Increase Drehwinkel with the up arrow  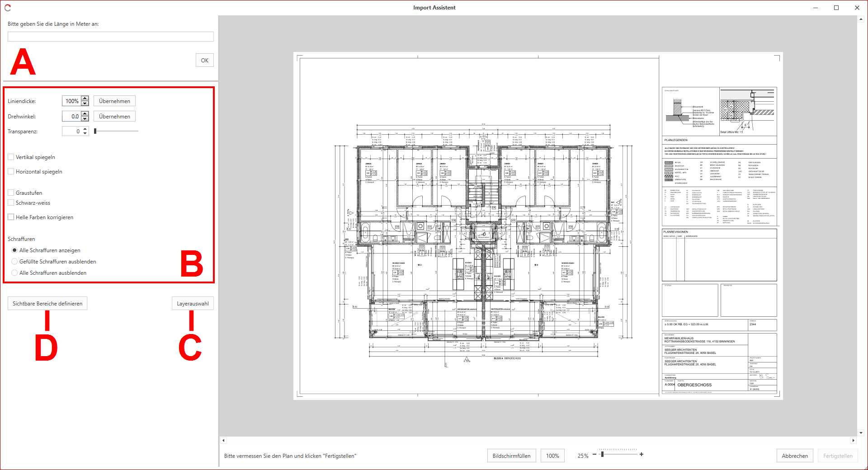point(85,114)
